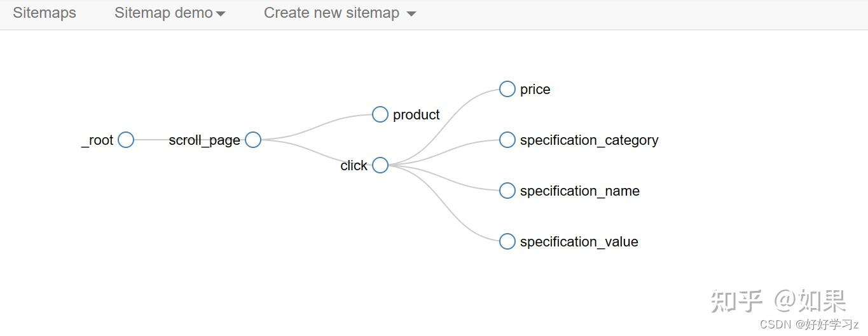Viewport: 868px width, 336px height.
Task: Click the _root node circle
Action: (x=126, y=140)
